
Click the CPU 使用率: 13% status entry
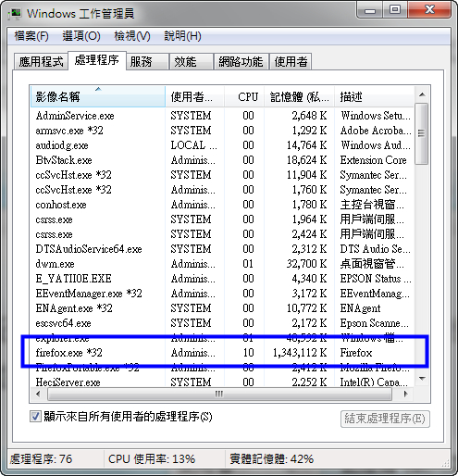coord(152,459)
